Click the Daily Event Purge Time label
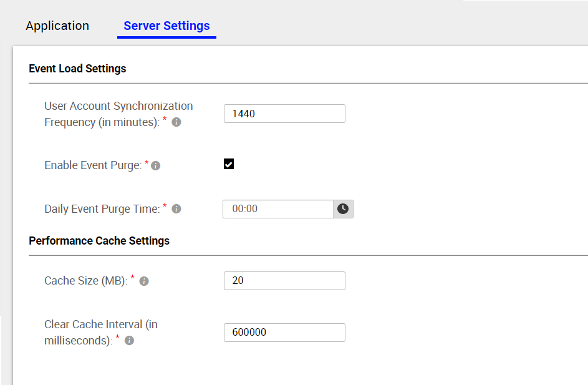The image size is (588, 385). 102,209
